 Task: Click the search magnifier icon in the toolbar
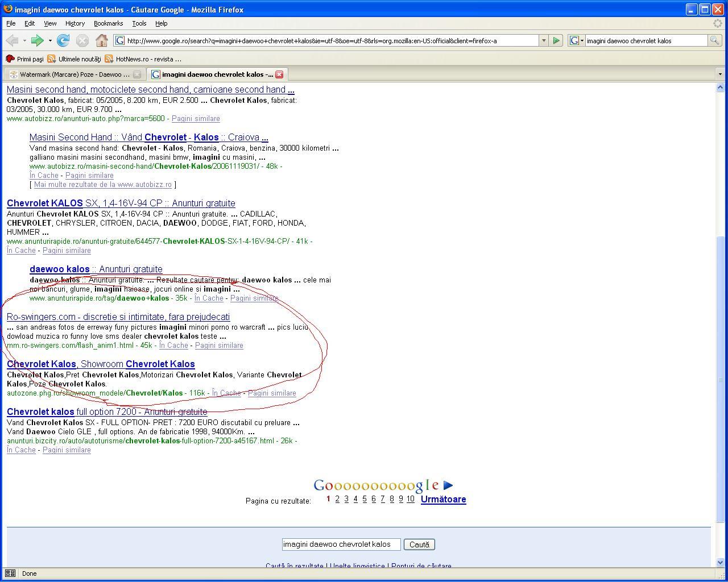714,40
